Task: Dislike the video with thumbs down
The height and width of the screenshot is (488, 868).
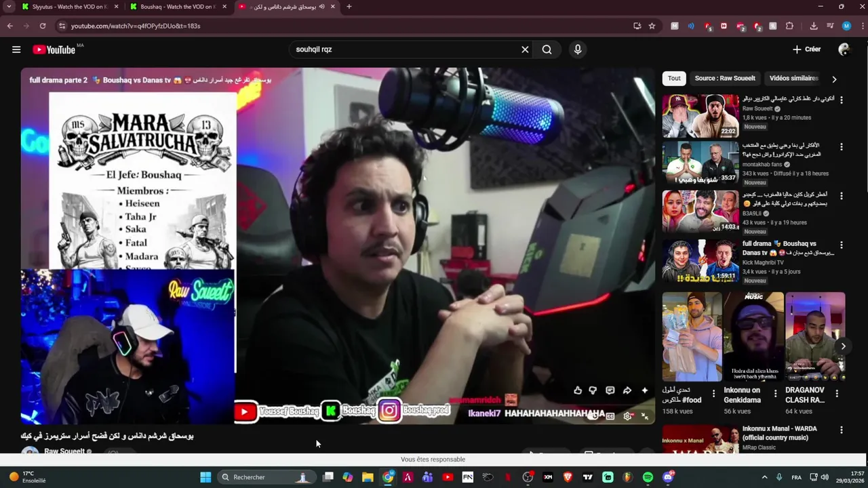Action: (593, 390)
